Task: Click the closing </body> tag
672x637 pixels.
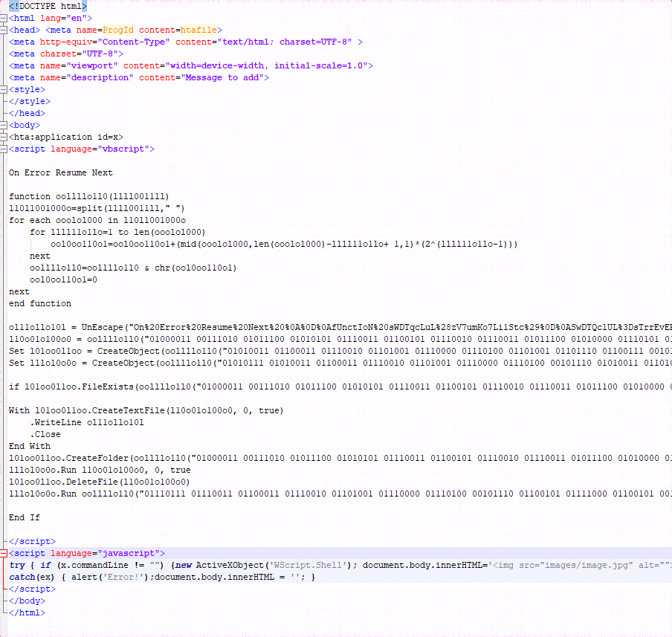Action: [27, 601]
